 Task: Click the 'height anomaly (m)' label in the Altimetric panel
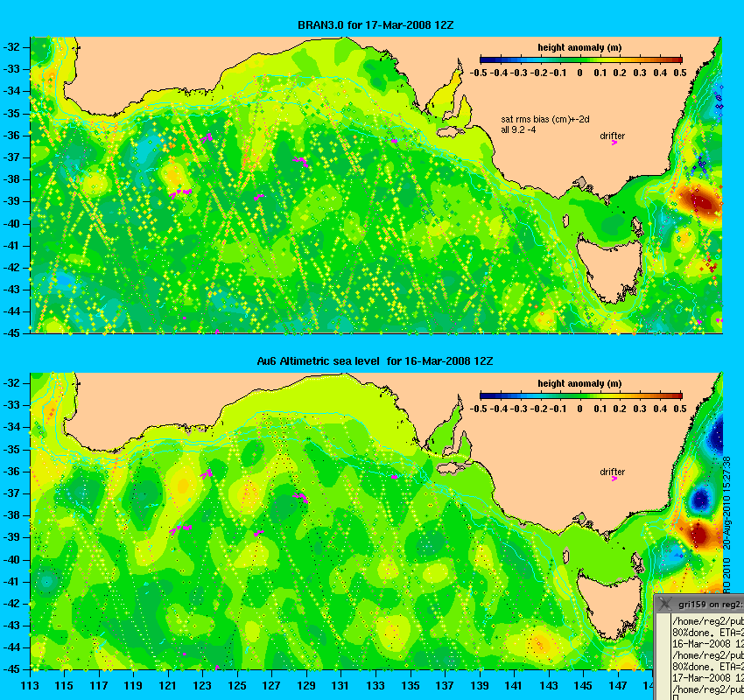click(x=579, y=383)
